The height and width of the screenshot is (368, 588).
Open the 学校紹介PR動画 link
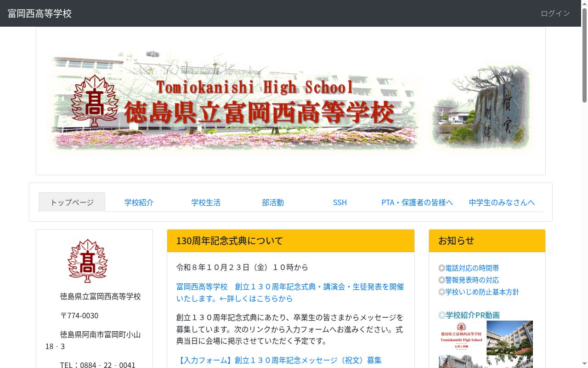coord(469,315)
